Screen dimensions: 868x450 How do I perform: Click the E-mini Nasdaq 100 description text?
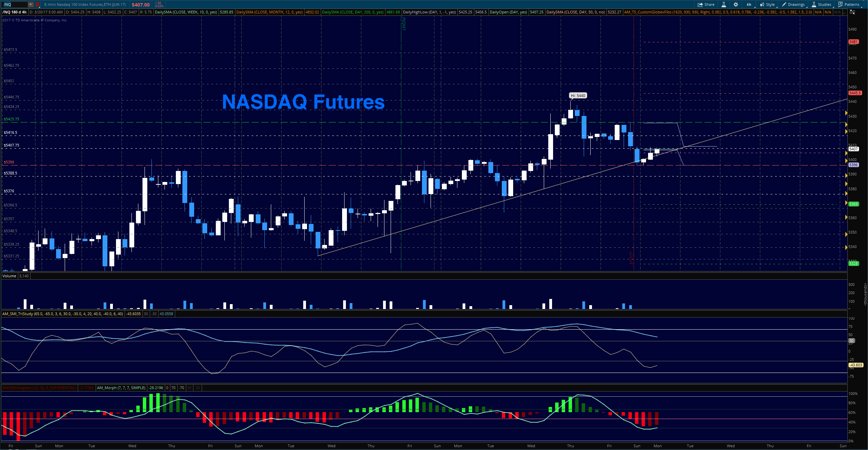pyautogui.click(x=85, y=4)
